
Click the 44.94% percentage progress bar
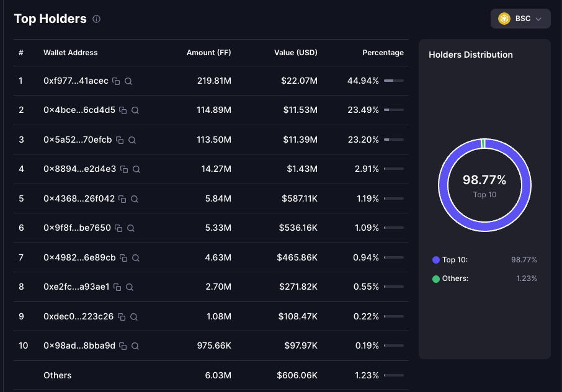393,81
